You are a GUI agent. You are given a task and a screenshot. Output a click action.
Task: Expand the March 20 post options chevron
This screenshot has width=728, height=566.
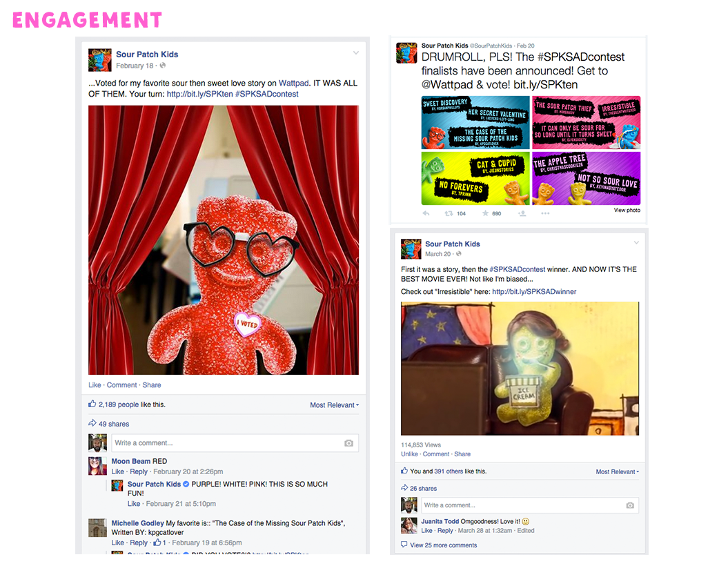(x=636, y=243)
